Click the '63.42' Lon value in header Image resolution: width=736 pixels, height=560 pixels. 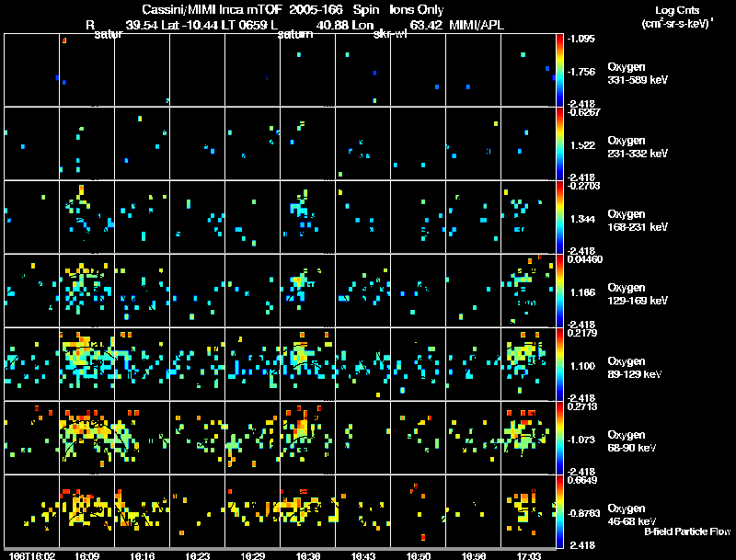pos(426,25)
